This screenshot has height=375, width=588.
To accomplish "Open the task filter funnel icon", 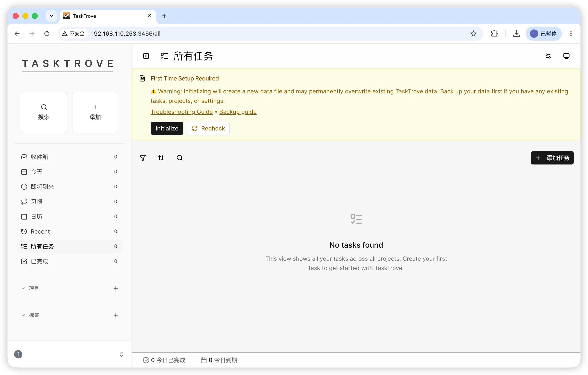I will coord(143,158).
